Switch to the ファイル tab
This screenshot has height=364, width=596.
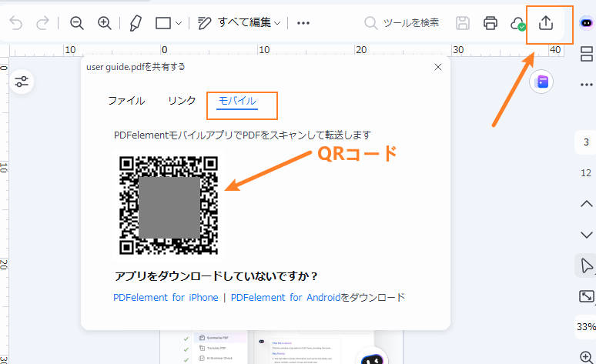pos(126,101)
